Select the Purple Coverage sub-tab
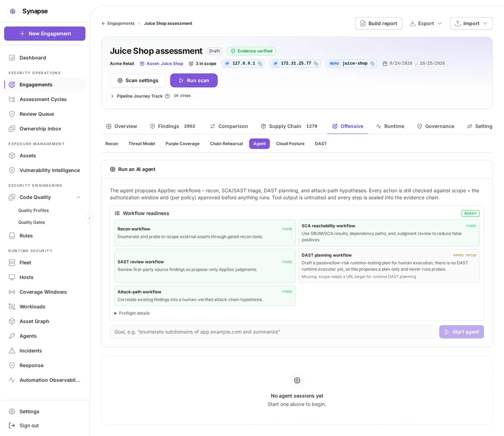 click(182, 144)
